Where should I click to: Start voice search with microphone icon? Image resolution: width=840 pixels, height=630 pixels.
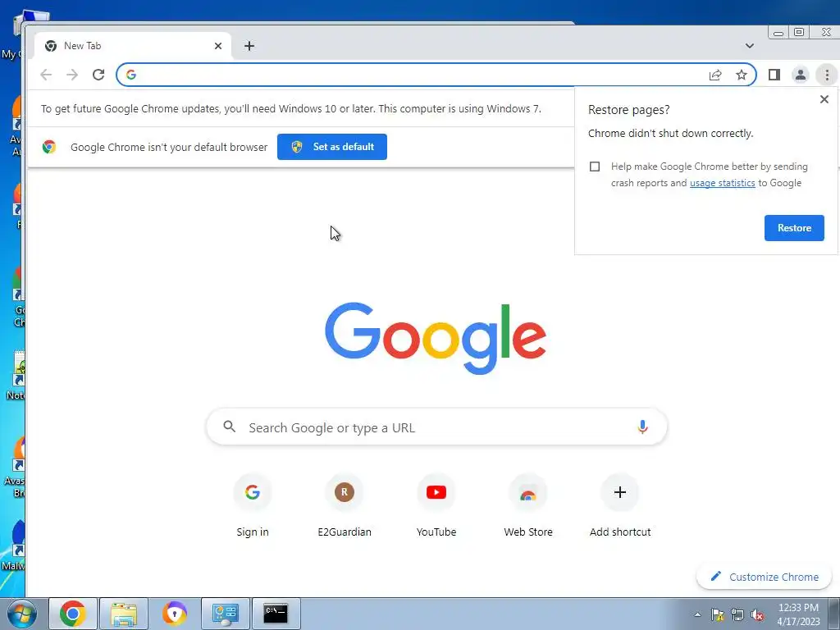coord(643,427)
